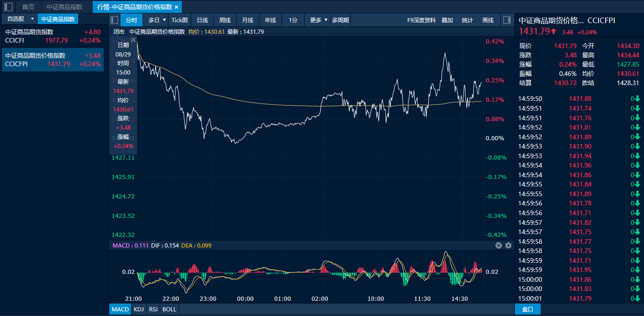Click the 盘口 button
Image resolution: width=644 pixels, height=316 pixels.
coord(528,309)
